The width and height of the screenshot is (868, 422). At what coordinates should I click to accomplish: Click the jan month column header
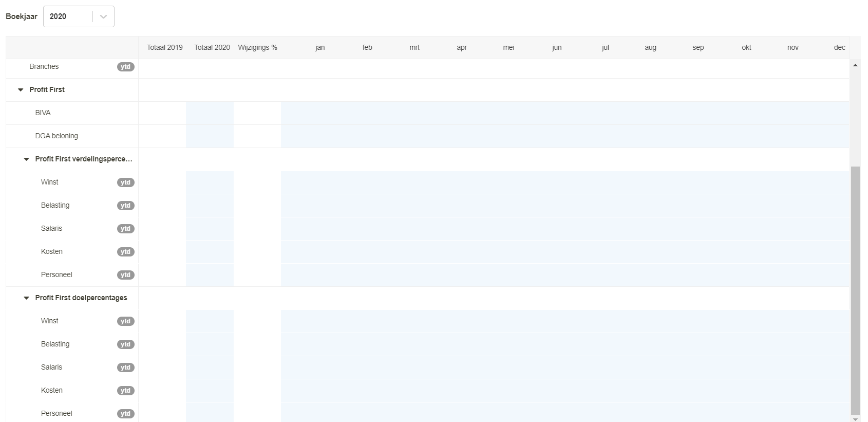pyautogui.click(x=320, y=47)
